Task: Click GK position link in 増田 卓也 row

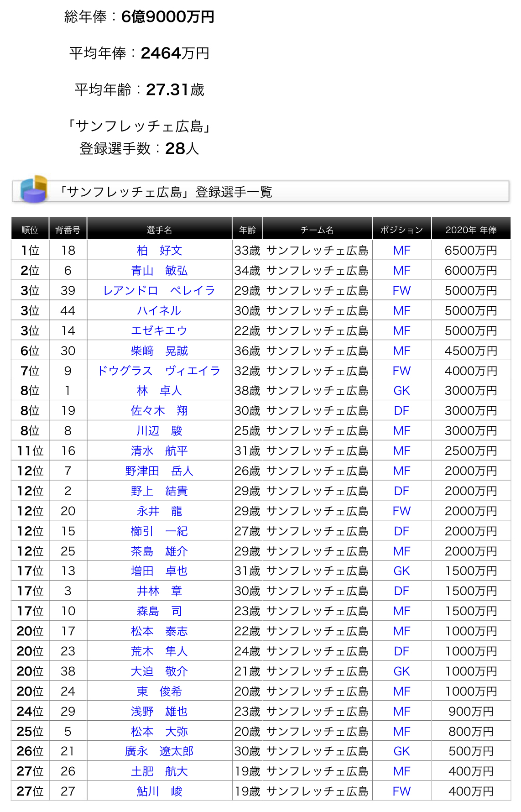Action: 401,571
